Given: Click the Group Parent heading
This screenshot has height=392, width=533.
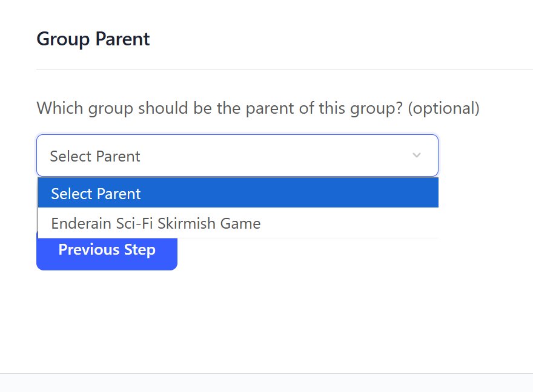Looking at the screenshot, I should (x=93, y=39).
